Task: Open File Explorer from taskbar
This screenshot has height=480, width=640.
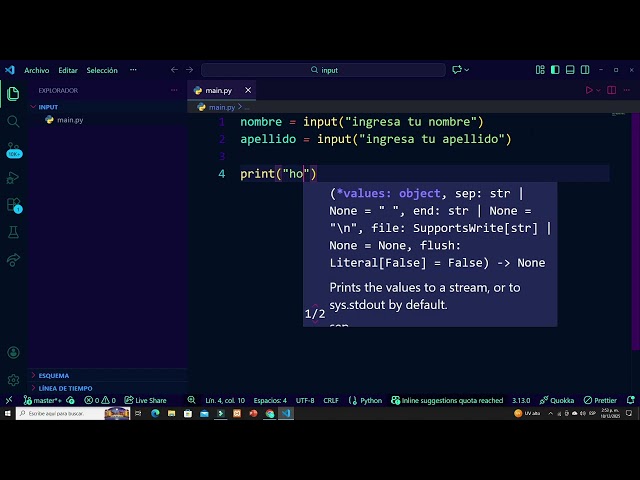Action: coord(171,413)
